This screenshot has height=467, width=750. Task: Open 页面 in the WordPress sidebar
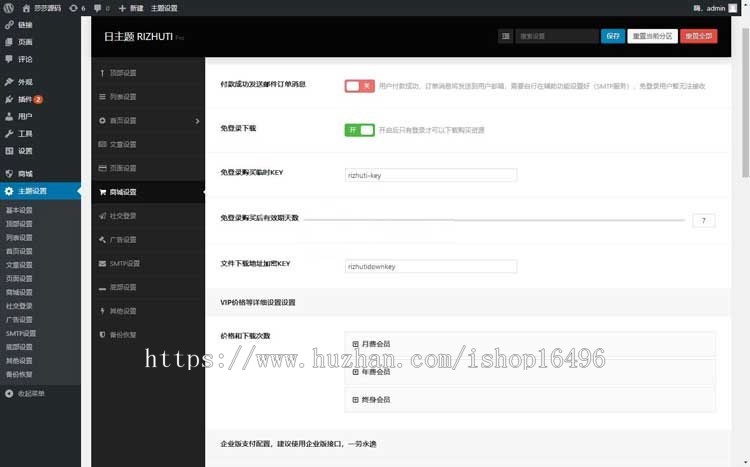40,42
